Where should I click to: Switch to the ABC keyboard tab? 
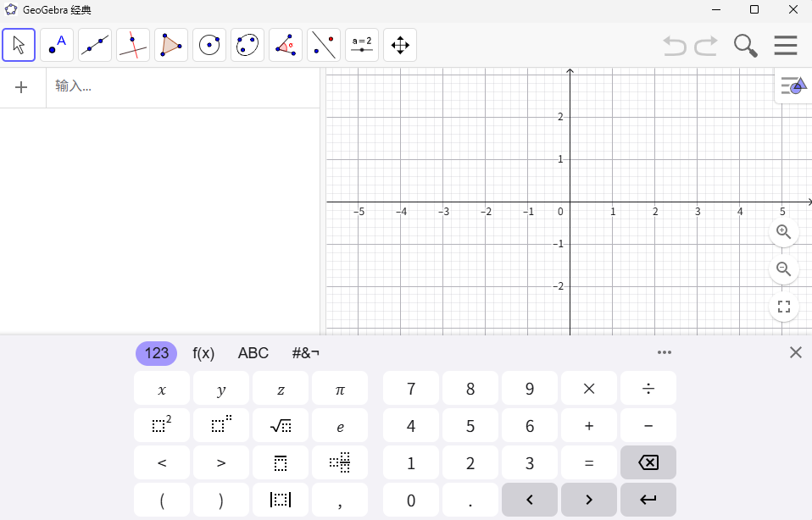[x=253, y=353]
